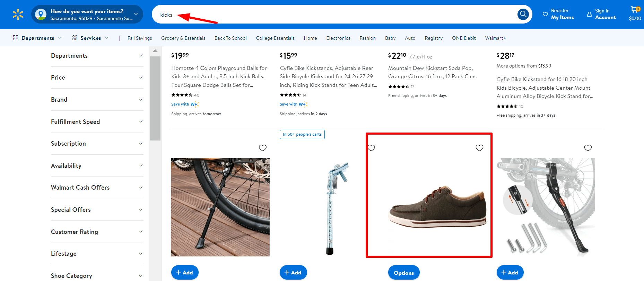This screenshot has width=644, height=281.
Task: Click into the search field containing kicks
Action: point(333,15)
